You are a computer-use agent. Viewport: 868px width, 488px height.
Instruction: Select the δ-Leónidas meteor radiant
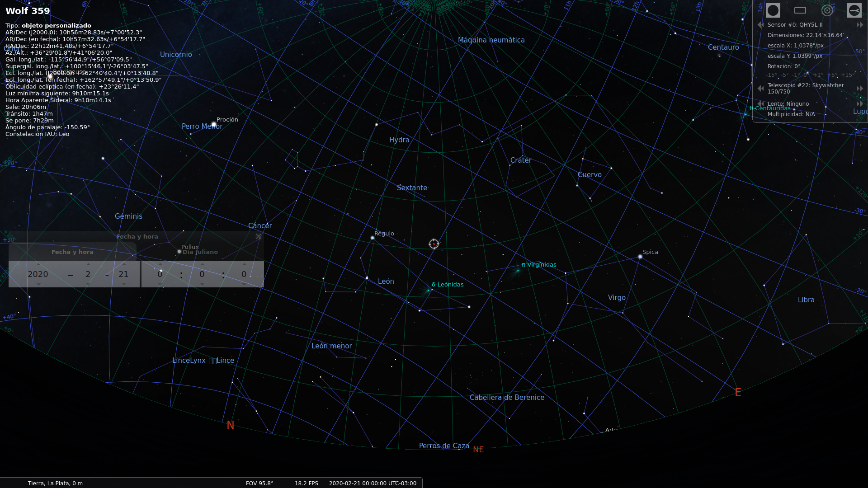tap(428, 291)
